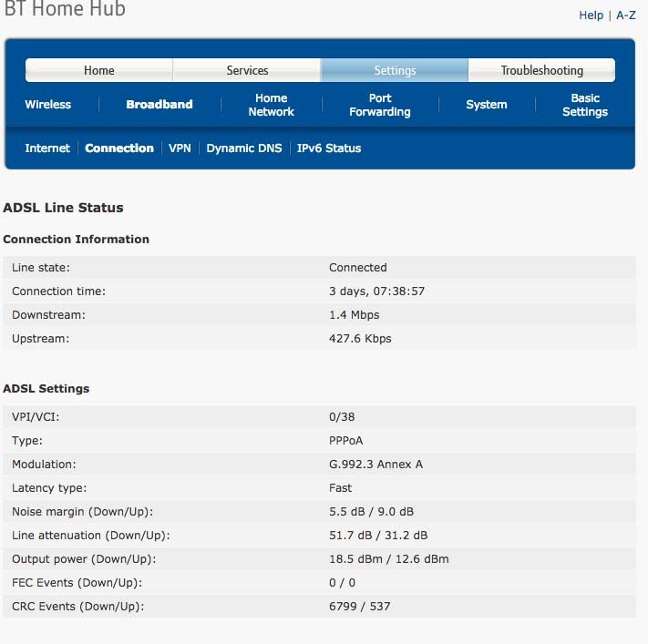
Task: Click the Help link
Action: pyautogui.click(x=591, y=15)
